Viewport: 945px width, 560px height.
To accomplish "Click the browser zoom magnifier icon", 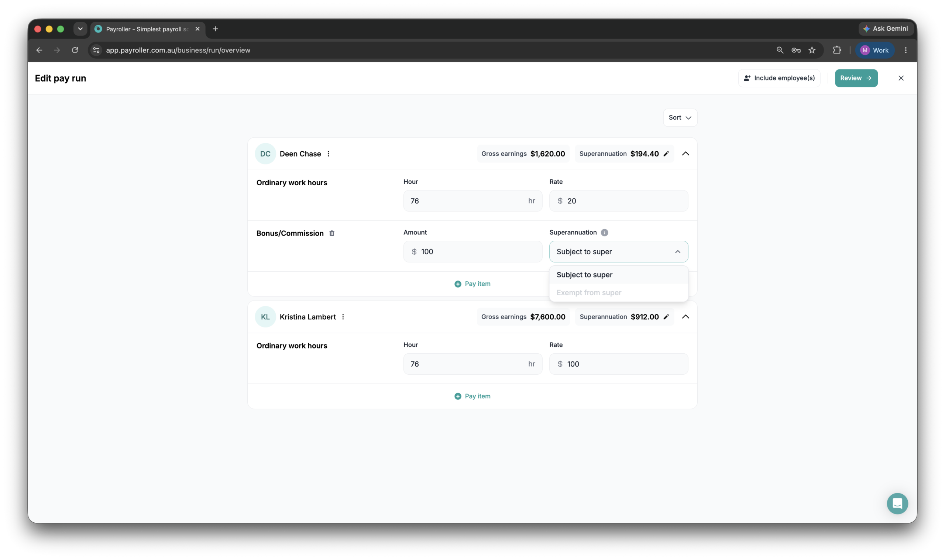I will [x=780, y=50].
